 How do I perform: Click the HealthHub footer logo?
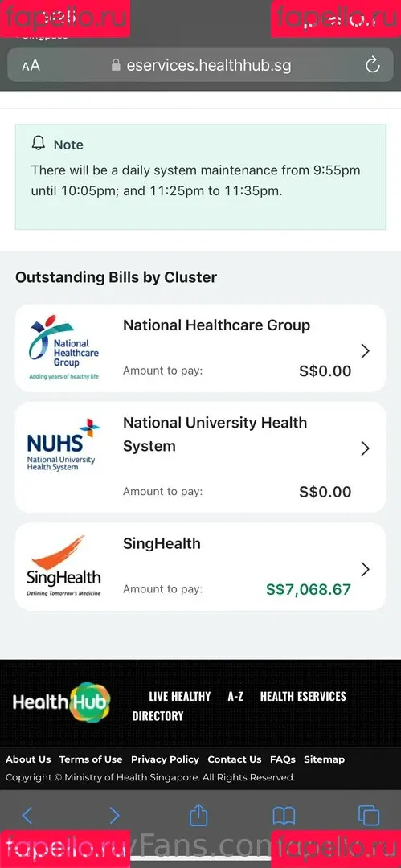pos(62,702)
